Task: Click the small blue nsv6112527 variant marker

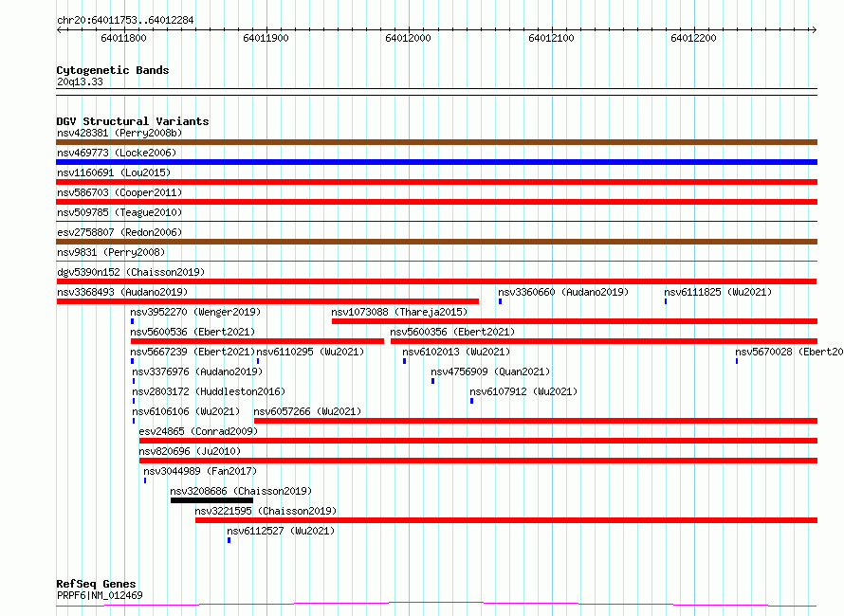Action: pos(229,540)
